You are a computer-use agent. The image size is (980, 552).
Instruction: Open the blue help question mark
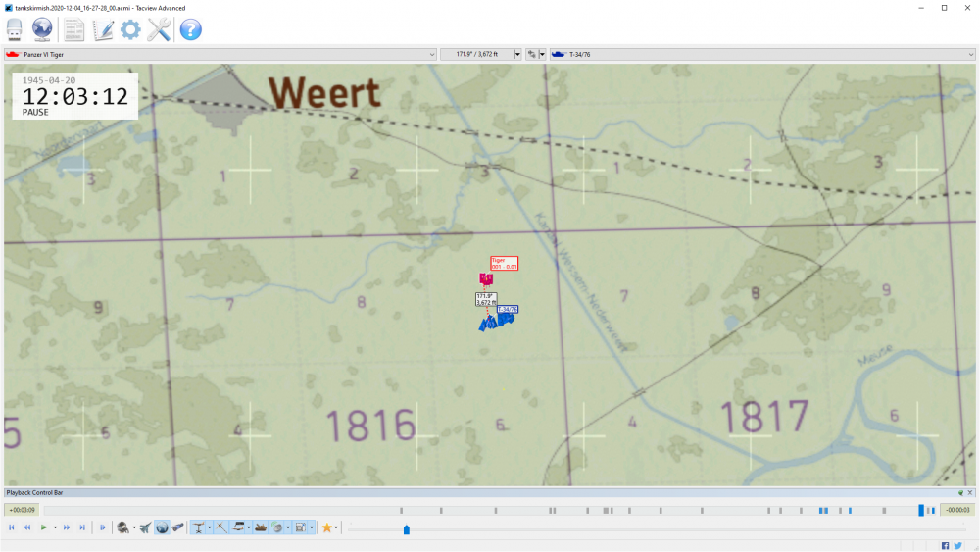(x=191, y=29)
